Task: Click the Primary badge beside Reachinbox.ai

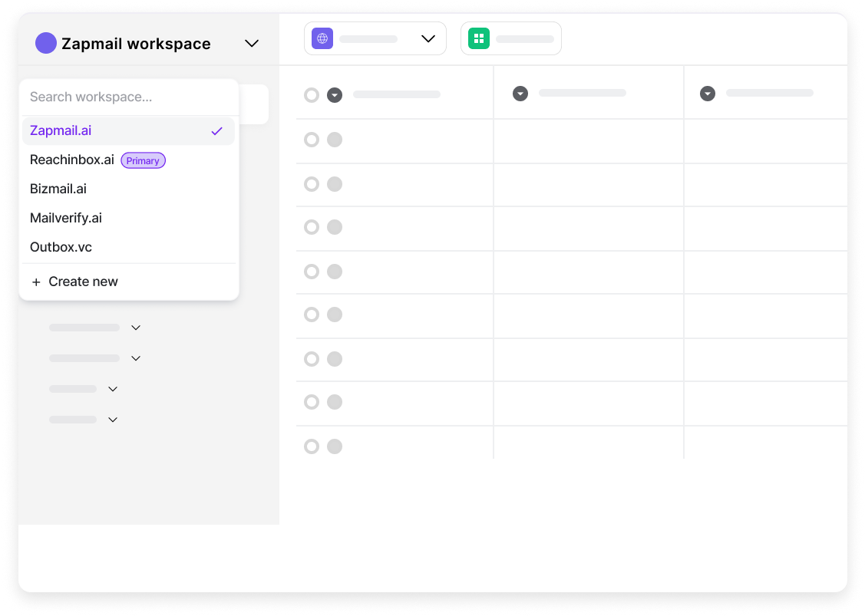Action: (x=143, y=160)
